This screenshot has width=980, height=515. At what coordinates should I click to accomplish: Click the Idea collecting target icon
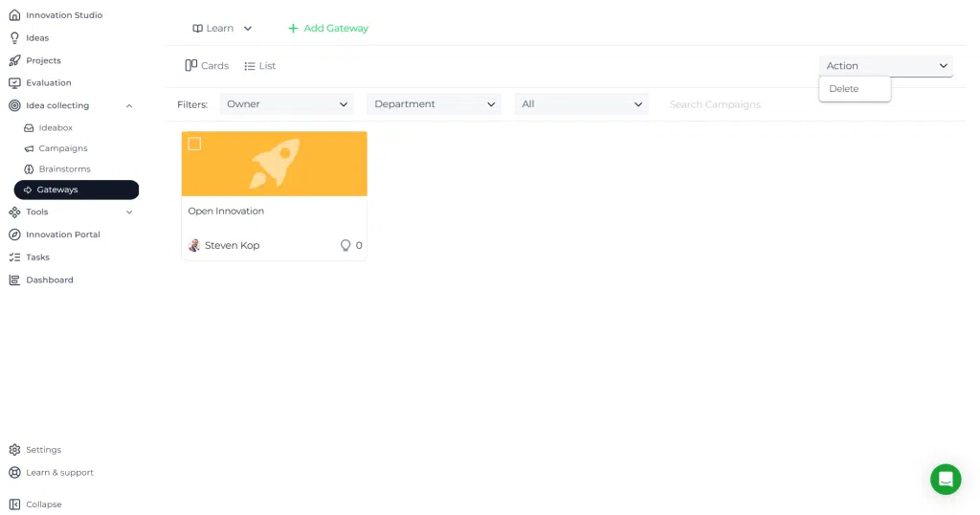tap(14, 105)
